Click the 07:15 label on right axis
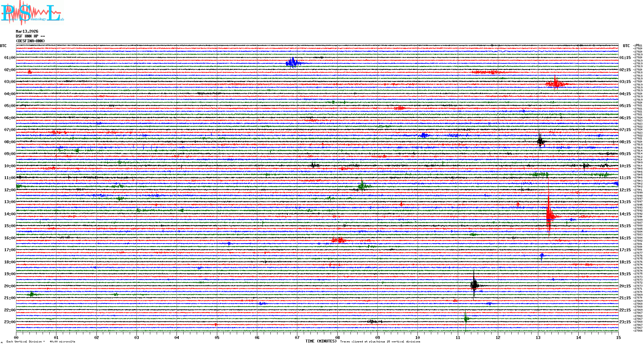Image resolution: width=644 pixels, height=346 pixels. (625, 130)
